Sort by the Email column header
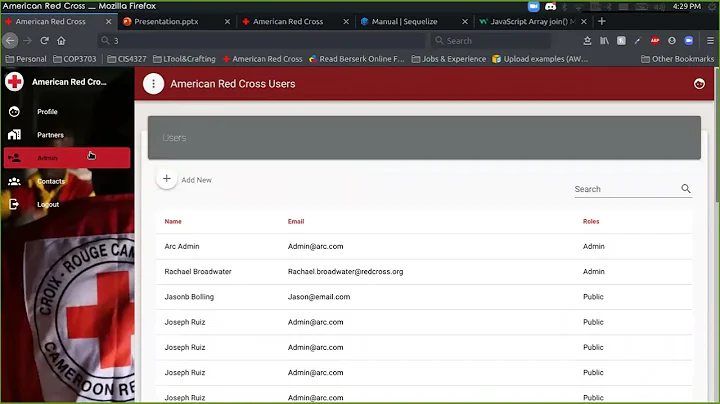 [x=296, y=221]
